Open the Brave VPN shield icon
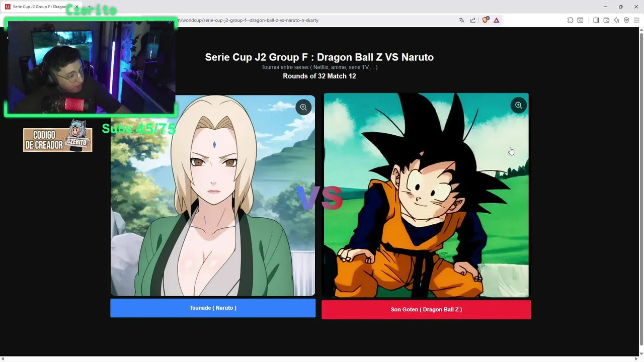 (x=626, y=20)
